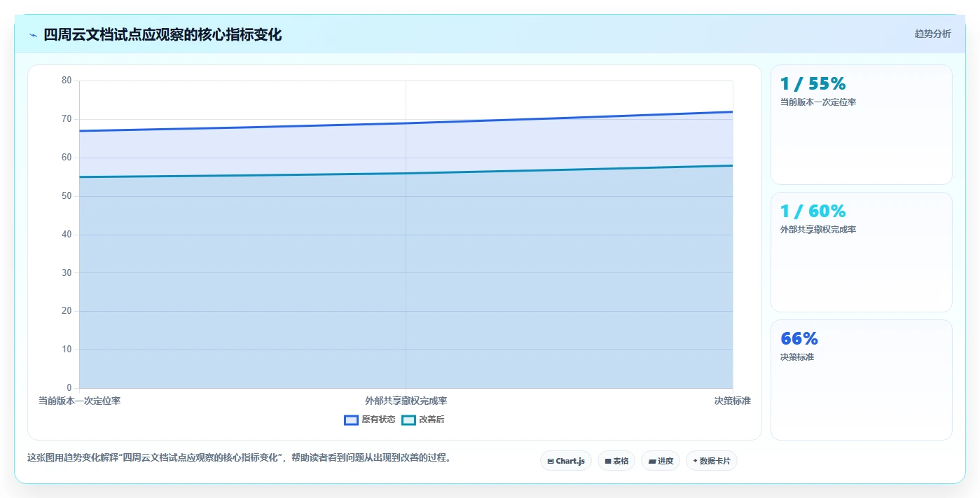
Task: Click the 1 / 60% stat value
Action: coord(813,212)
